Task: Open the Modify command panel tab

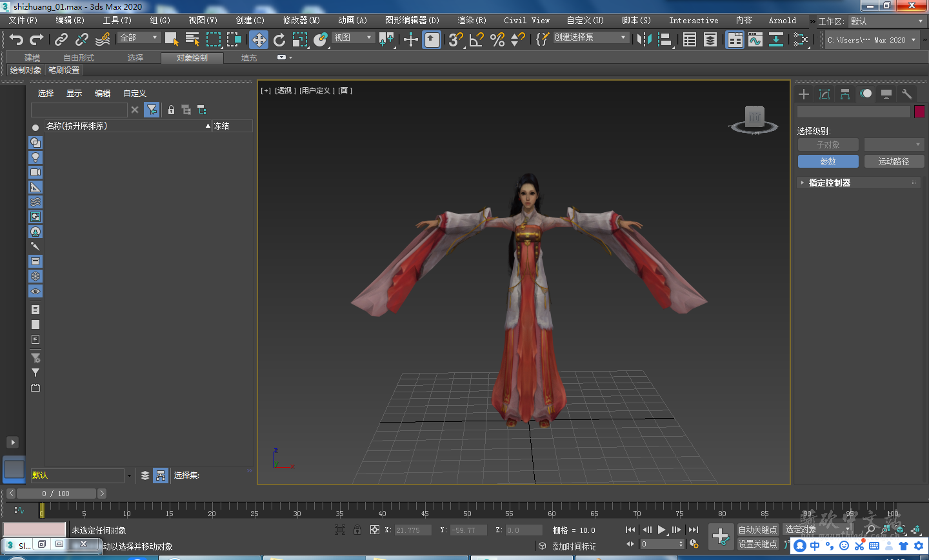Action: coord(824,94)
